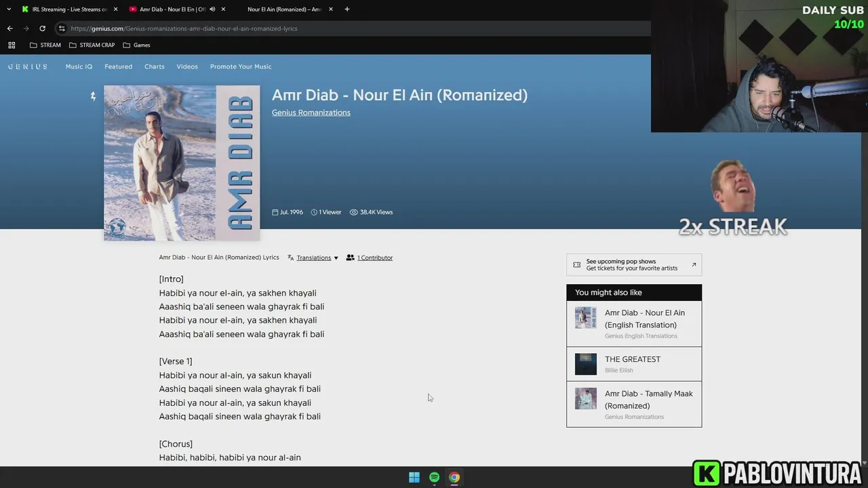Screen dimensions: 868x488
Task: Close the IRL Streaming tab
Action: pyautogui.click(x=115, y=9)
